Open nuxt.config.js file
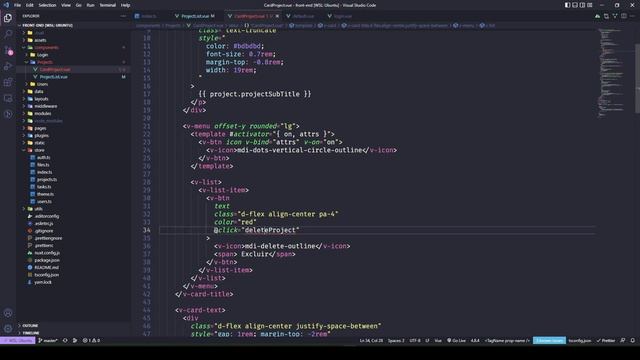 (x=47, y=253)
